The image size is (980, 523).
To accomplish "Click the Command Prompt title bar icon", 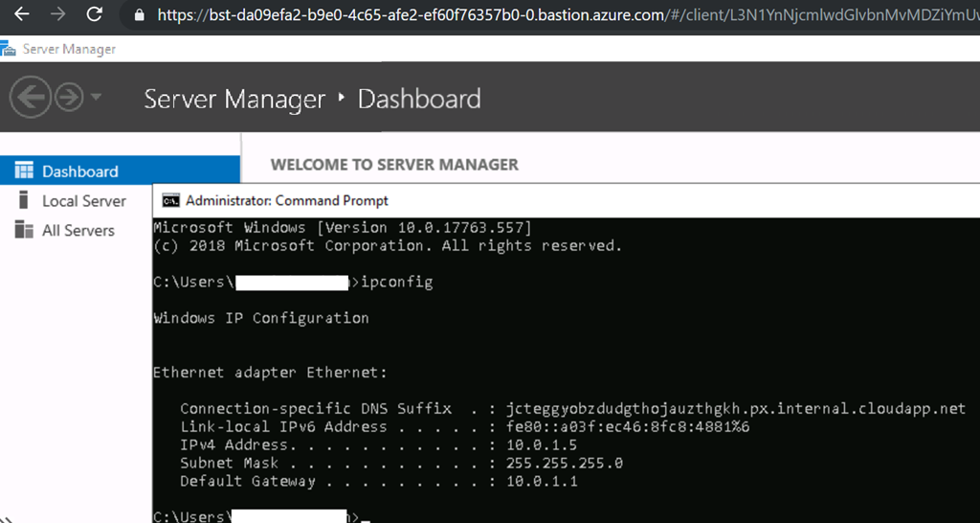I will pos(170,200).
